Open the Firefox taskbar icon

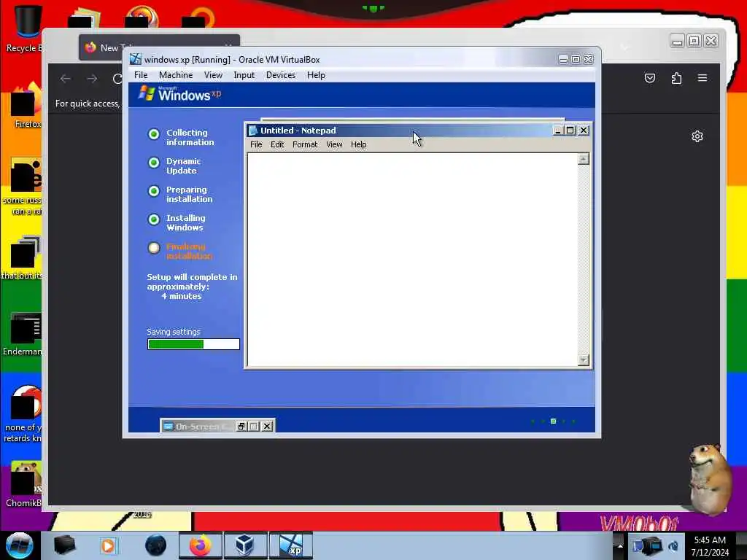point(200,545)
